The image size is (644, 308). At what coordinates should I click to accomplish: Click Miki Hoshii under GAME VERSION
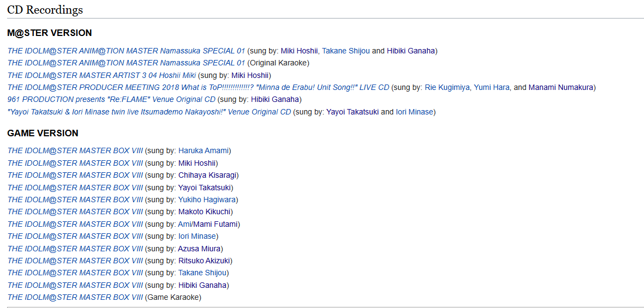[196, 163]
